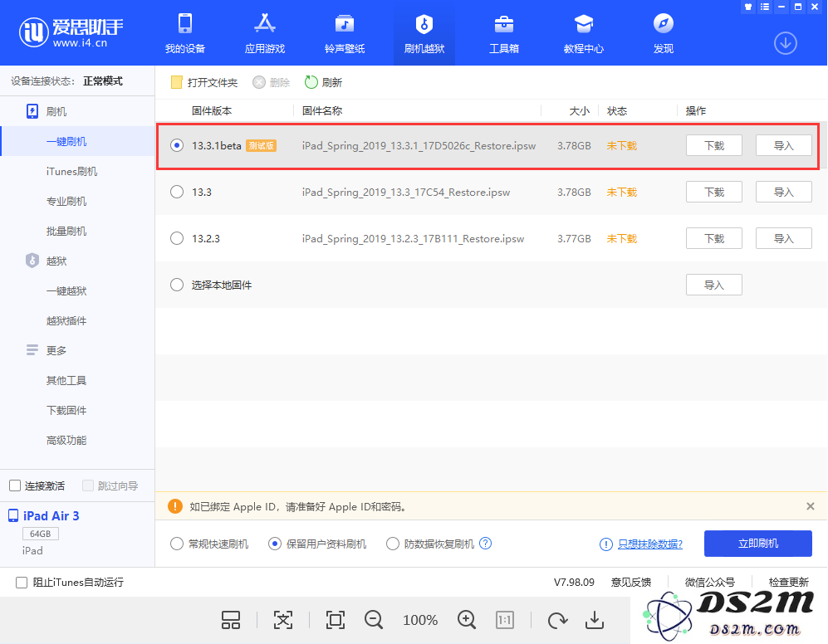Open 越狱插件 in sidebar
The height and width of the screenshot is (644, 828).
pyautogui.click(x=66, y=321)
